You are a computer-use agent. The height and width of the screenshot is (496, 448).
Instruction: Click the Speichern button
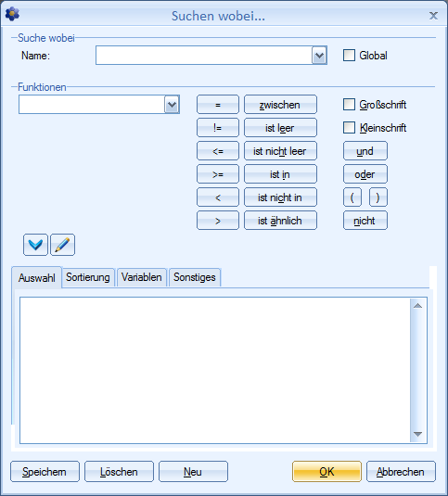click(x=45, y=472)
